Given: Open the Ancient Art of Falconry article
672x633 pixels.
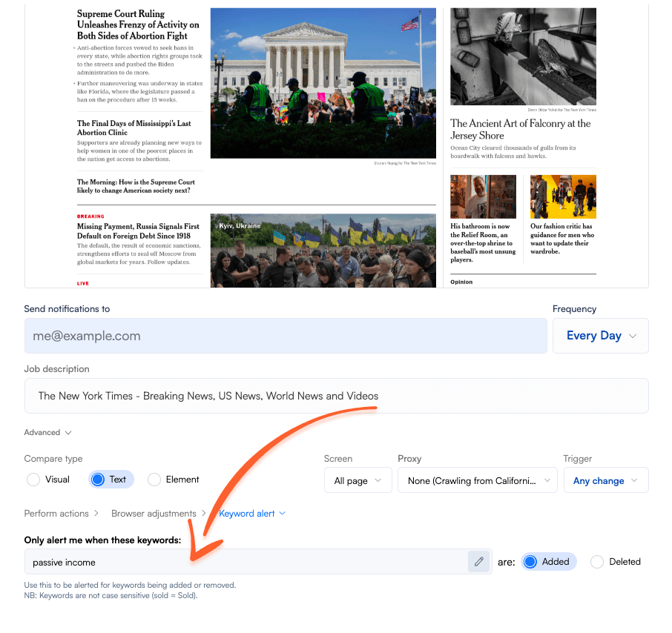Looking at the screenshot, I should point(520,129).
